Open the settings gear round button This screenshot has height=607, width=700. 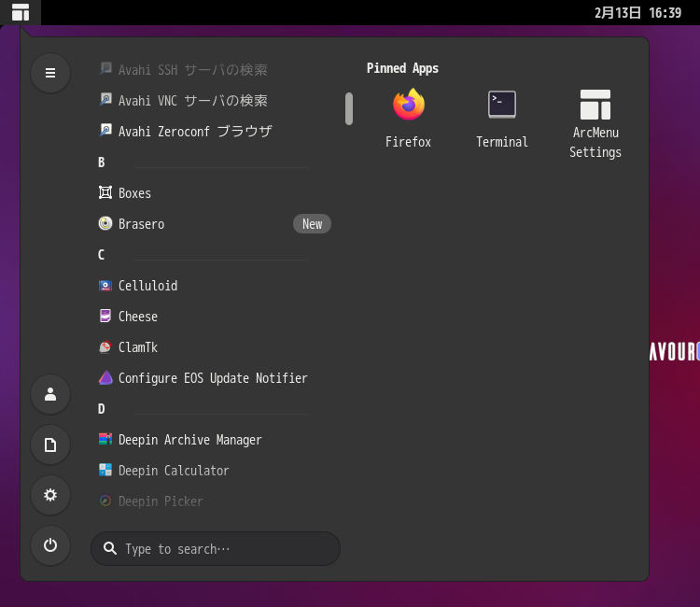pos(50,495)
